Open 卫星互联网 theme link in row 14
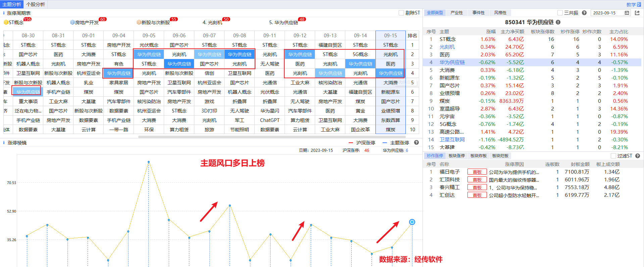 [x=452, y=140]
